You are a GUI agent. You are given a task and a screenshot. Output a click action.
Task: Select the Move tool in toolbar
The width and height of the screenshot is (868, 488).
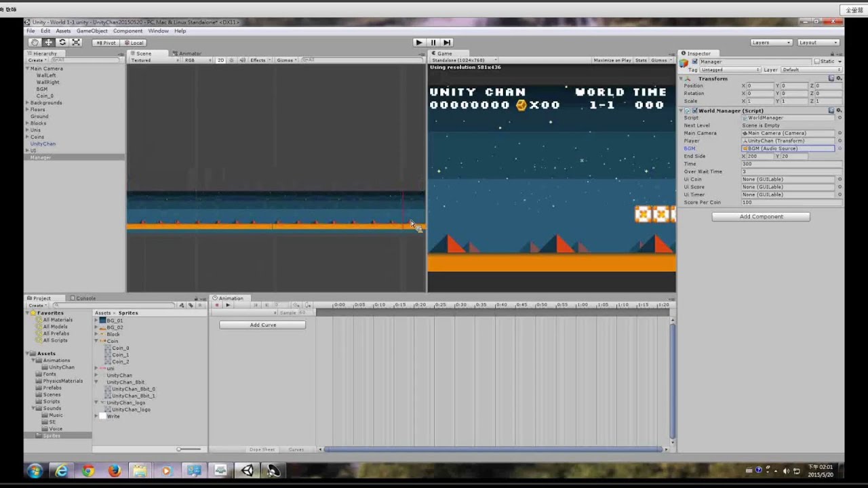pyautogui.click(x=48, y=43)
